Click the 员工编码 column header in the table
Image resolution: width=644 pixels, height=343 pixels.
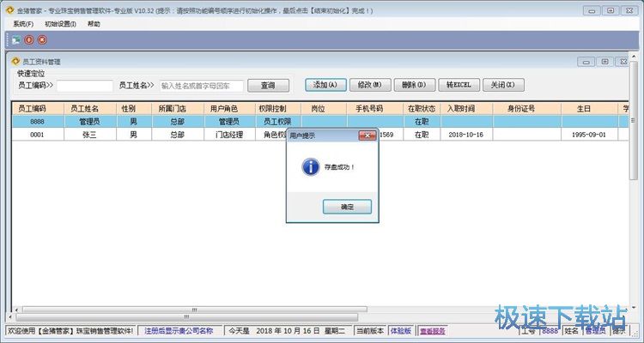coord(38,109)
